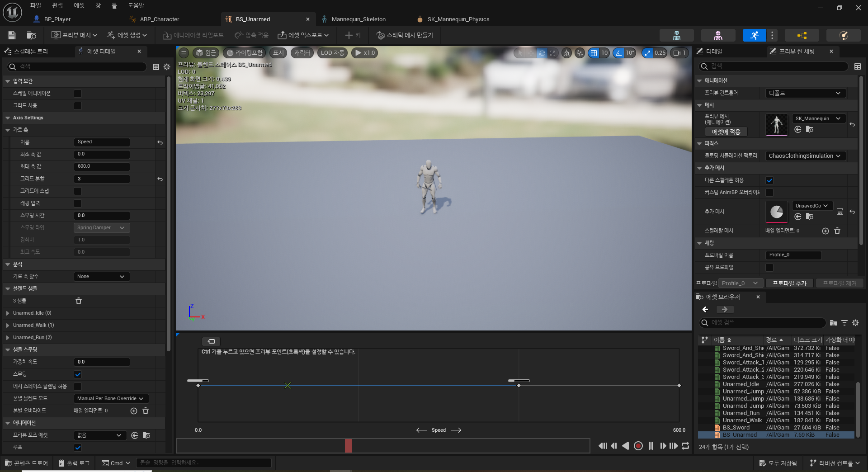Expand the Unarmed_Run (2) sample
This screenshot has height=472, width=868.
[x=8, y=338]
